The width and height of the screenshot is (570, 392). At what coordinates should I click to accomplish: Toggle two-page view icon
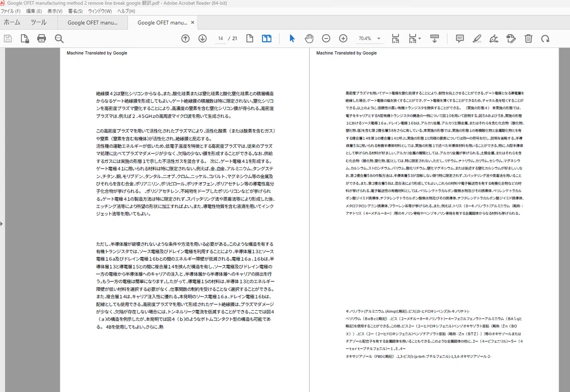tap(267, 38)
